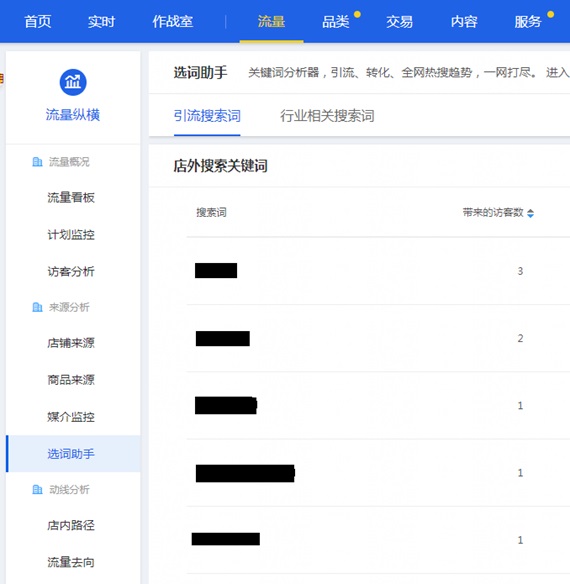Click the 带来的访客数 column header

coord(493,213)
